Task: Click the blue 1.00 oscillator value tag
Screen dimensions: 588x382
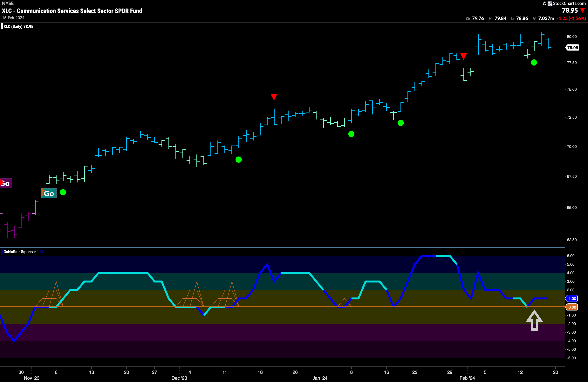Action: click(572, 298)
